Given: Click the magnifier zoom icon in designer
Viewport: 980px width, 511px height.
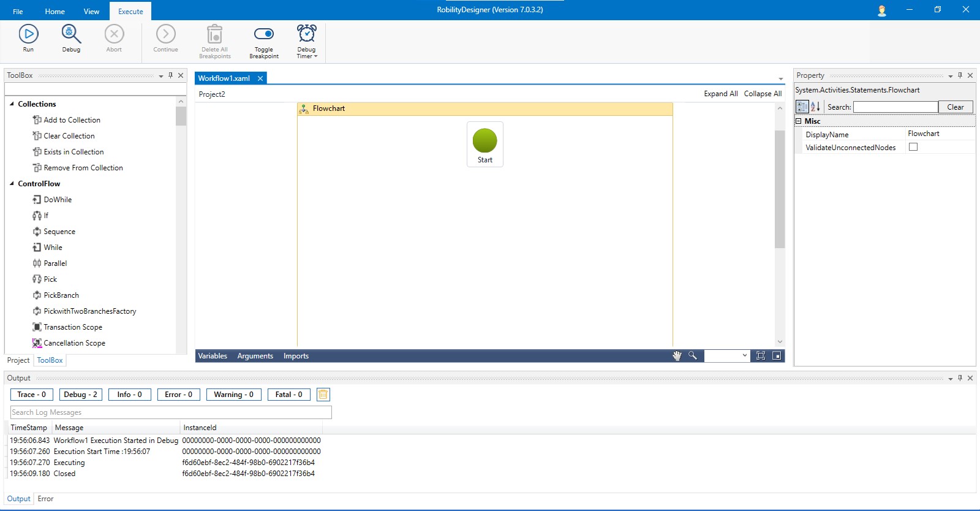Looking at the screenshot, I should [693, 356].
